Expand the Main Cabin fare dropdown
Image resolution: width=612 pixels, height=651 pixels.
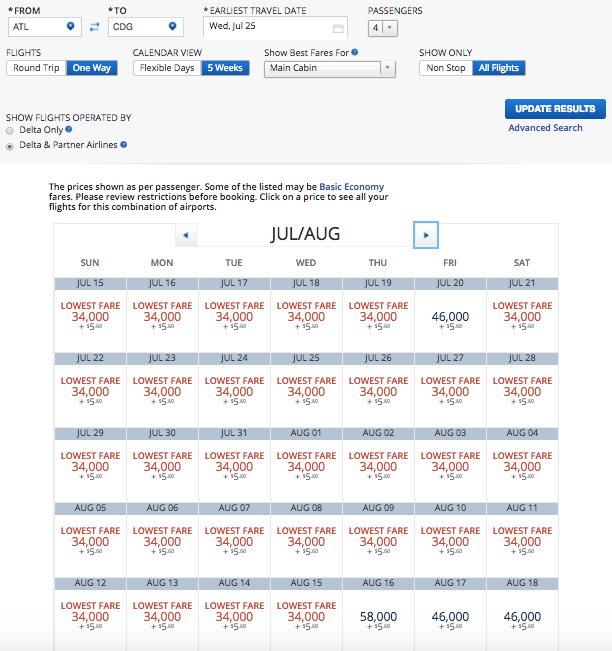point(330,68)
